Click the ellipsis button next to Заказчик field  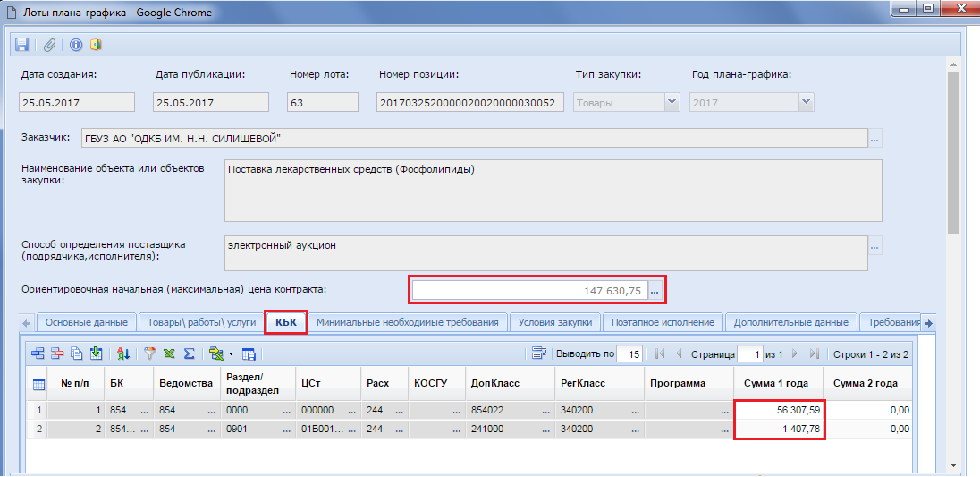(874, 139)
